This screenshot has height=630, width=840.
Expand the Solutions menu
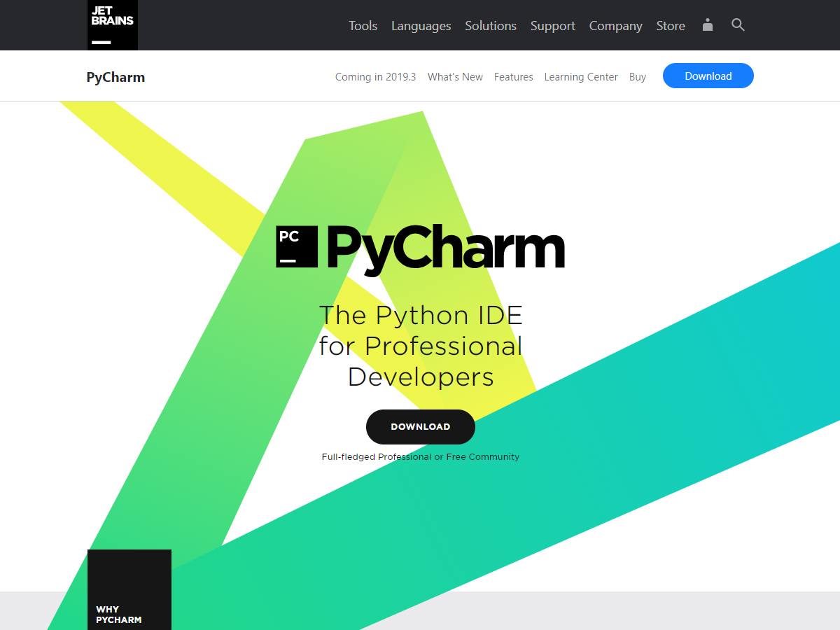click(490, 26)
